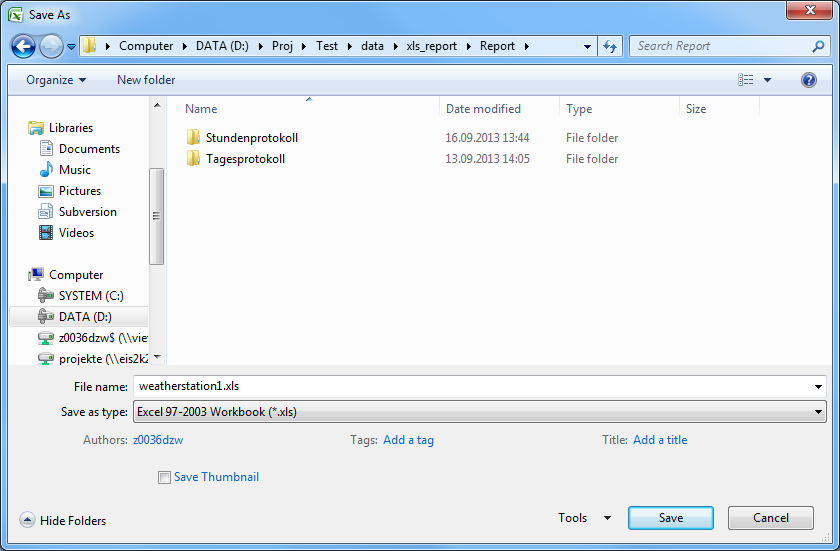Click navigation pane scroll up arrow
This screenshot has width=840, height=551.
pyautogui.click(x=157, y=105)
